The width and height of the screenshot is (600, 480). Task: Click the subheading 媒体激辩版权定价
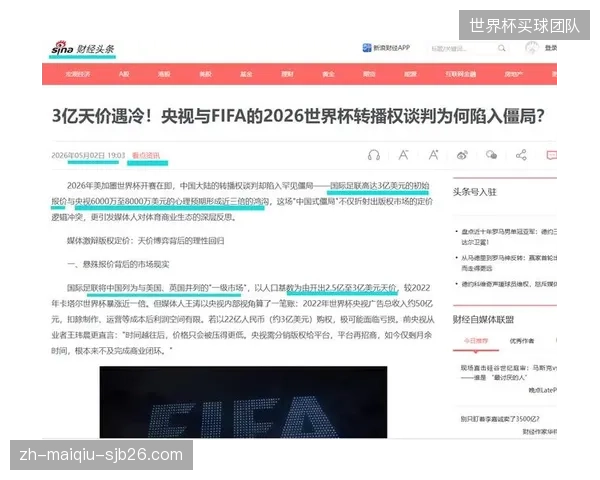pos(145,241)
